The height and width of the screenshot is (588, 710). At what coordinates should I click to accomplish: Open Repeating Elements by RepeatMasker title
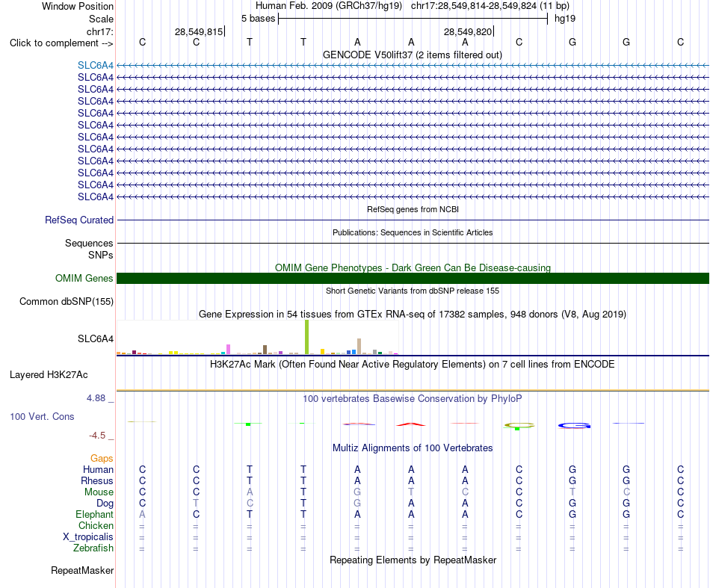[413, 560]
